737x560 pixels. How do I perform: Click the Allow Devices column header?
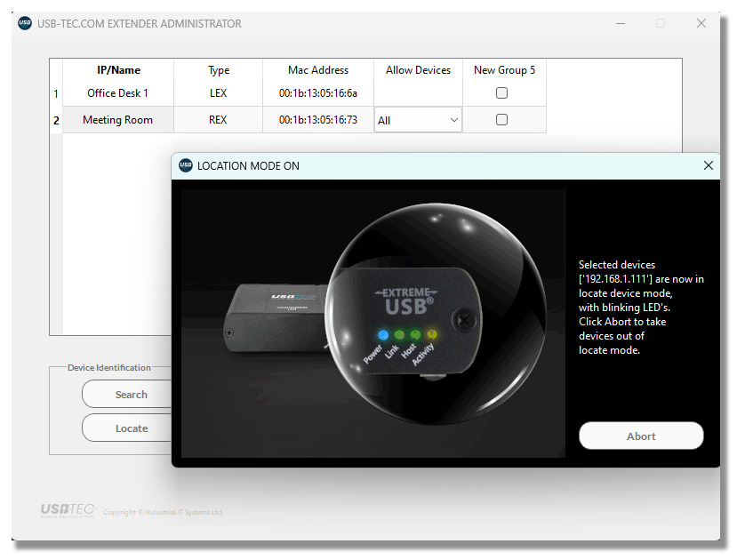(419, 70)
